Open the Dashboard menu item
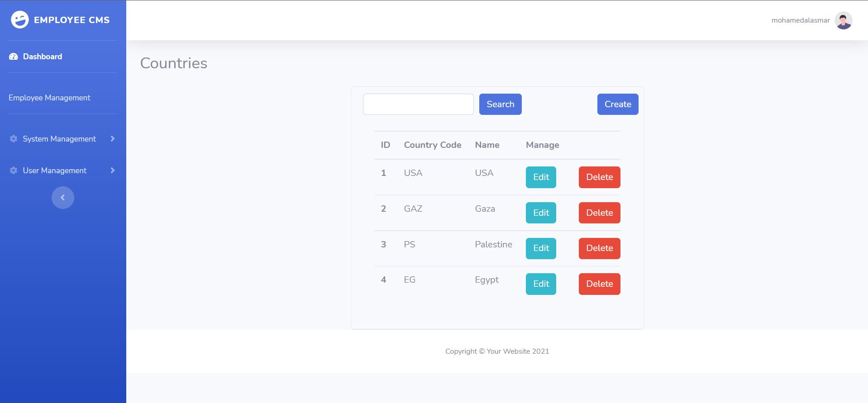 point(43,57)
